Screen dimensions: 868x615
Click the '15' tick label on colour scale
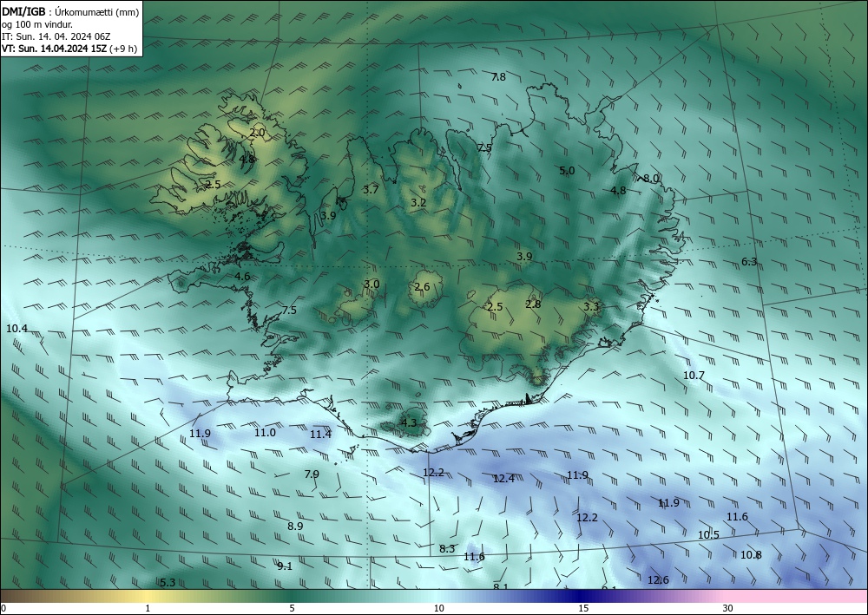pyautogui.click(x=583, y=609)
